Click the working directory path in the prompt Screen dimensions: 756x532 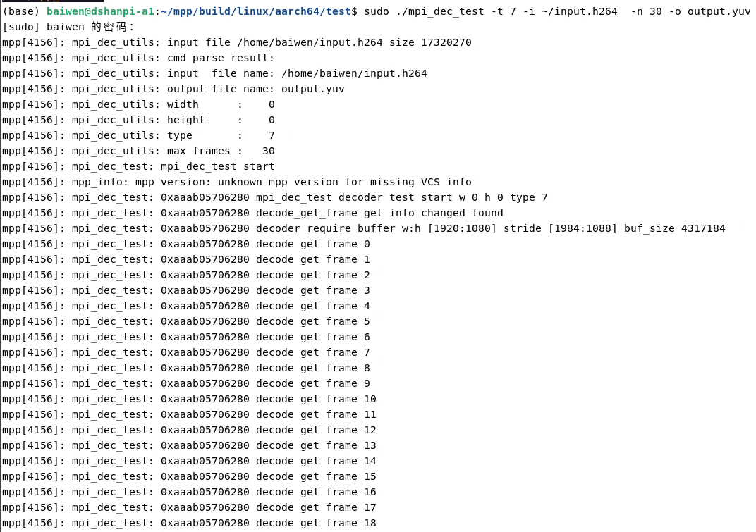(254, 11)
